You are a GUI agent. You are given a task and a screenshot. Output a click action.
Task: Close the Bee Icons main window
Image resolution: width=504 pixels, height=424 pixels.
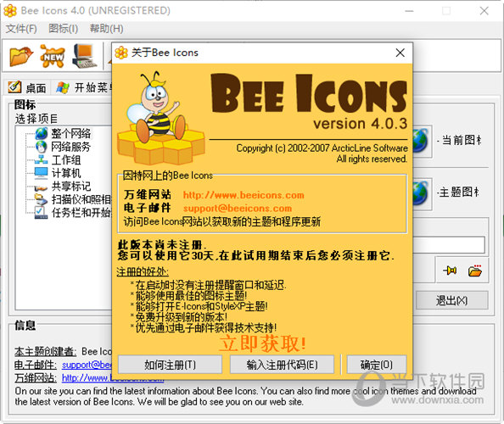point(484,11)
